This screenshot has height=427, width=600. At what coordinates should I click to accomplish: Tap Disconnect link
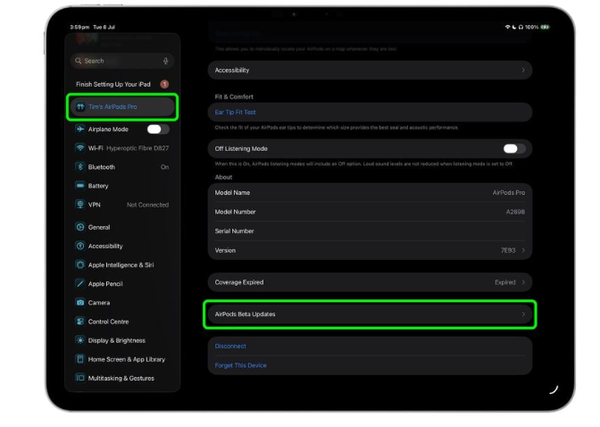(230, 346)
